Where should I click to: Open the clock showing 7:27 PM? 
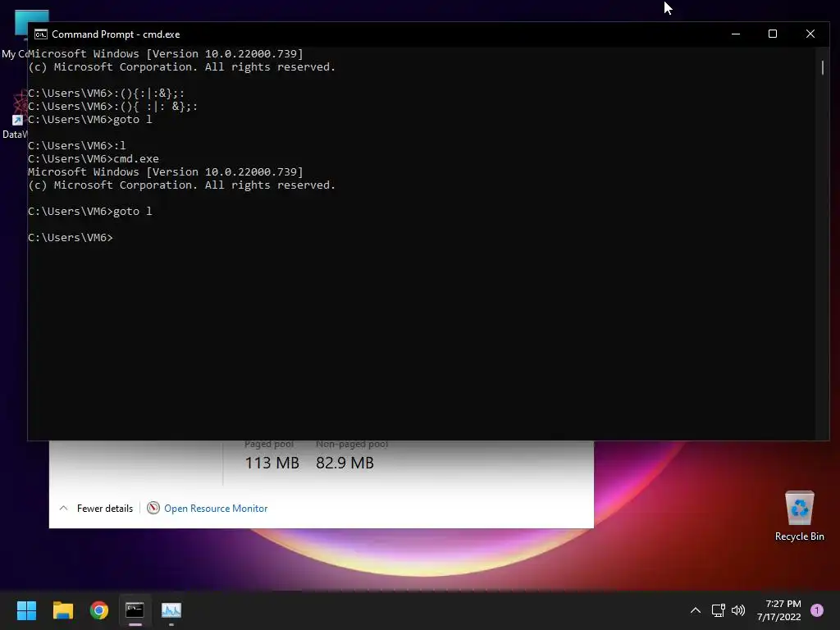[x=783, y=604]
